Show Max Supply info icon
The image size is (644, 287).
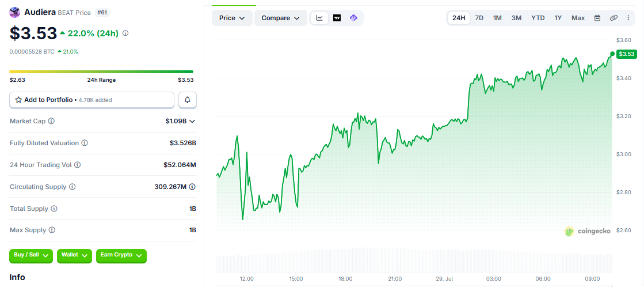click(52, 230)
